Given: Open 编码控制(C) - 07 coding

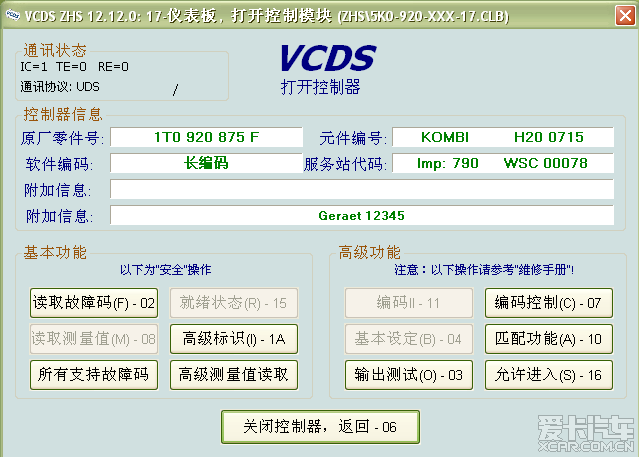Looking at the screenshot, I should [549, 303].
